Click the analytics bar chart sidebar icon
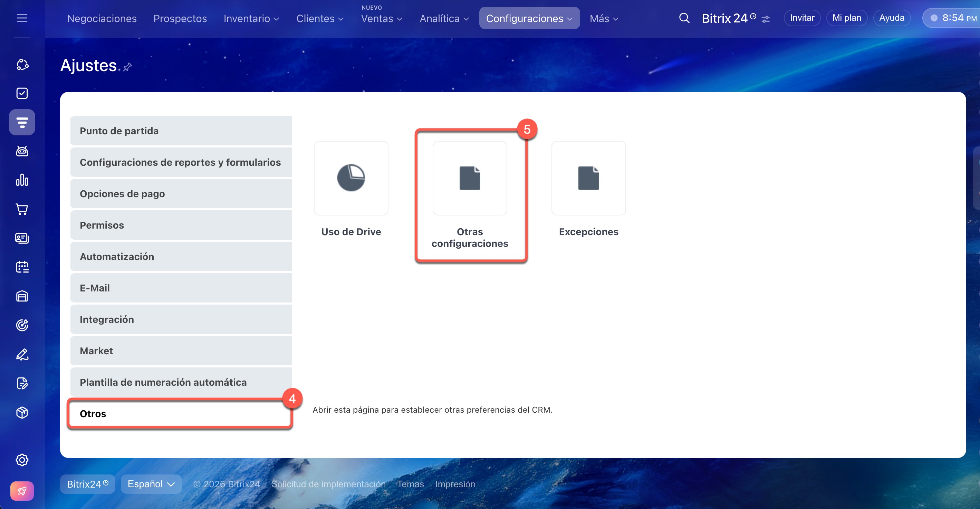This screenshot has height=509, width=980. (22, 180)
